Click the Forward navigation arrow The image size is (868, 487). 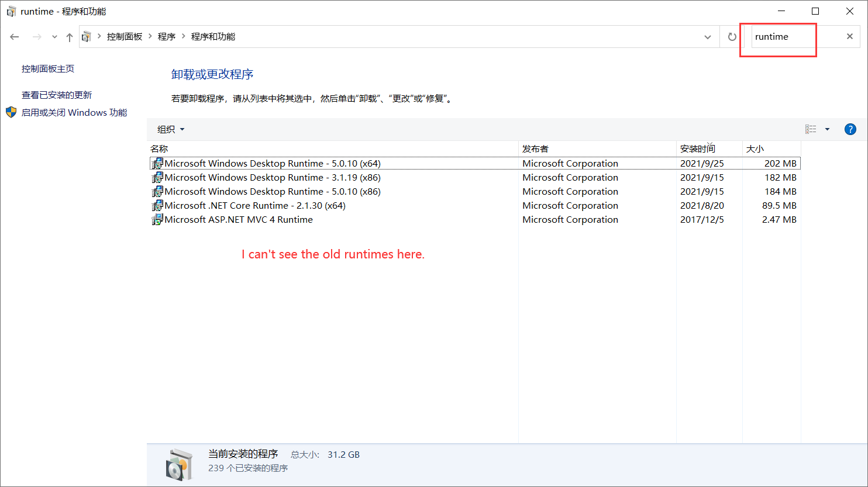[x=37, y=37]
